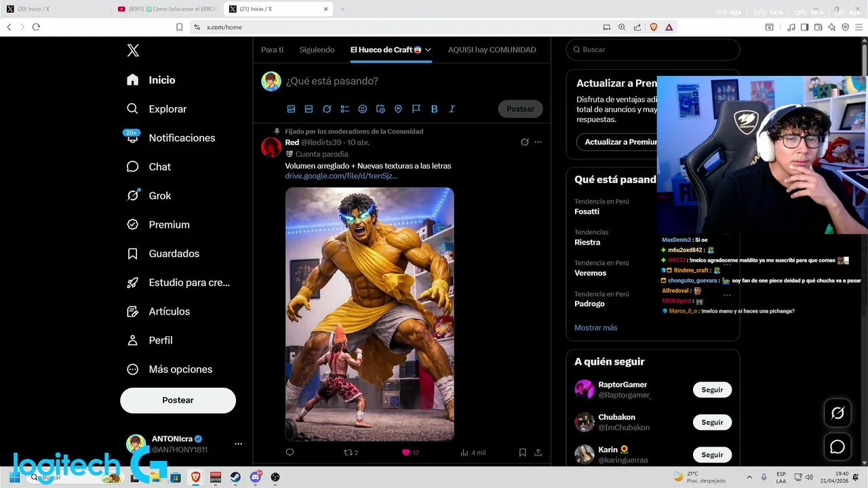Screen dimensions: 868x488
Task: Ask Grok about the Red post
Action: click(x=524, y=142)
